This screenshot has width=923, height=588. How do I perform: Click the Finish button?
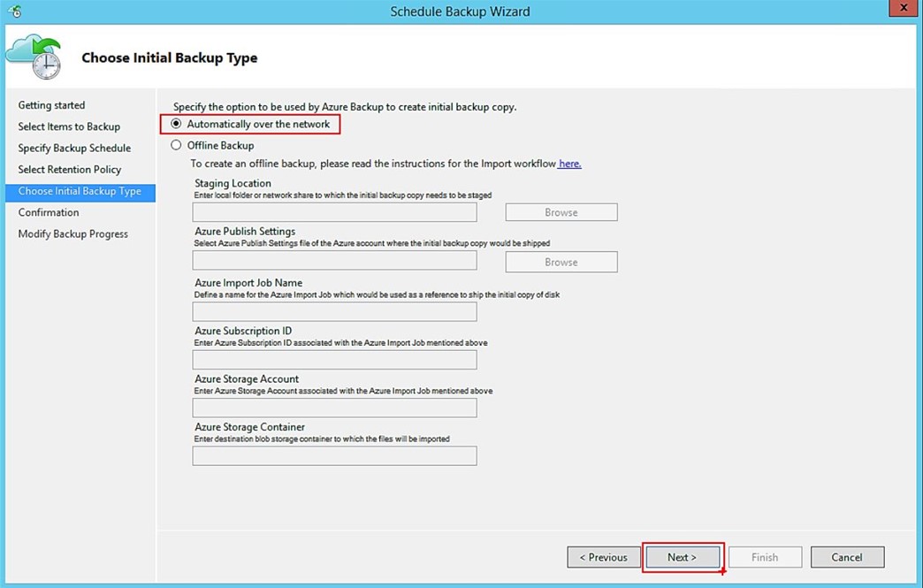[765, 557]
